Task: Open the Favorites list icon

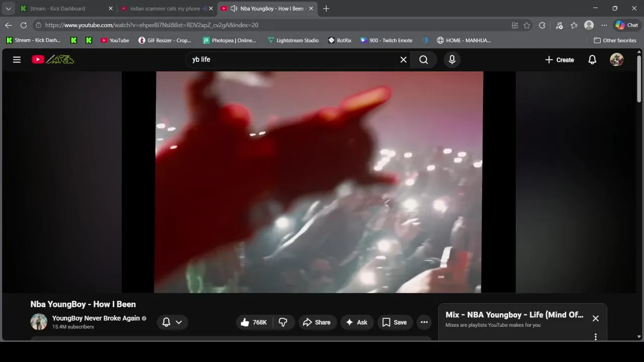Action: pos(574,25)
